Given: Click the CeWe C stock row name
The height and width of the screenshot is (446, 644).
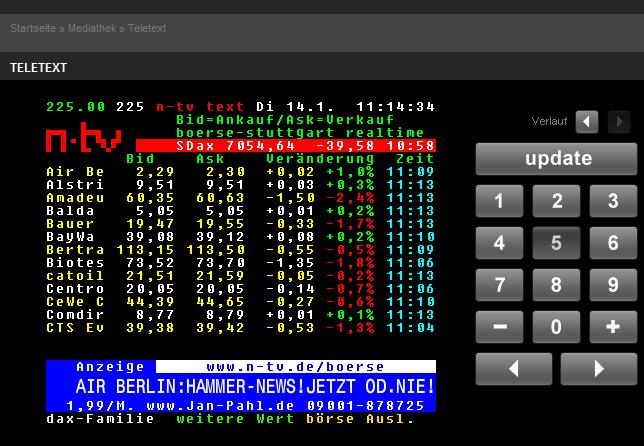Looking at the screenshot, I should (75, 302).
